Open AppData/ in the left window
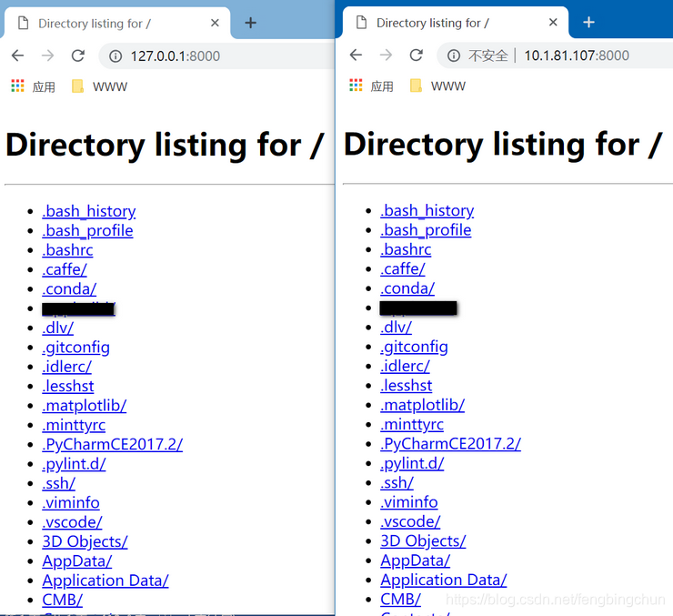Image resolution: width=673 pixels, height=616 pixels. point(77,561)
